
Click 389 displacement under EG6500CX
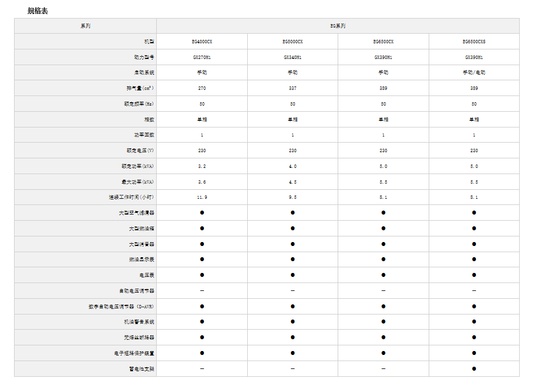point(383,88)
